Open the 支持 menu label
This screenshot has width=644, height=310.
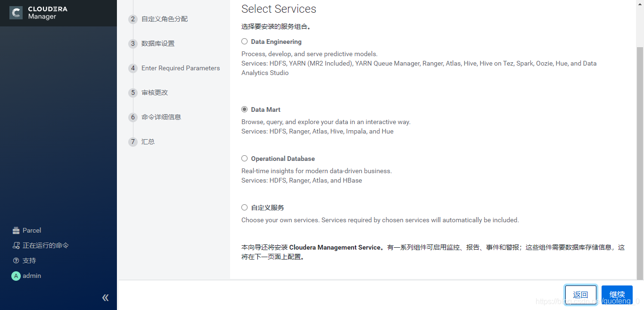click(x=29, y=260)
